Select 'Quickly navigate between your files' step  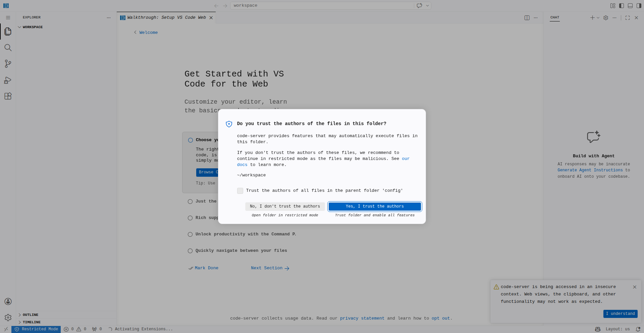tap(241, 251)
